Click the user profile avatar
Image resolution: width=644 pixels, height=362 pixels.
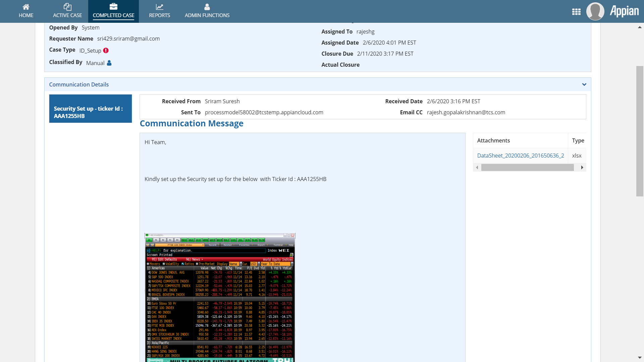(x=595, y=11)
